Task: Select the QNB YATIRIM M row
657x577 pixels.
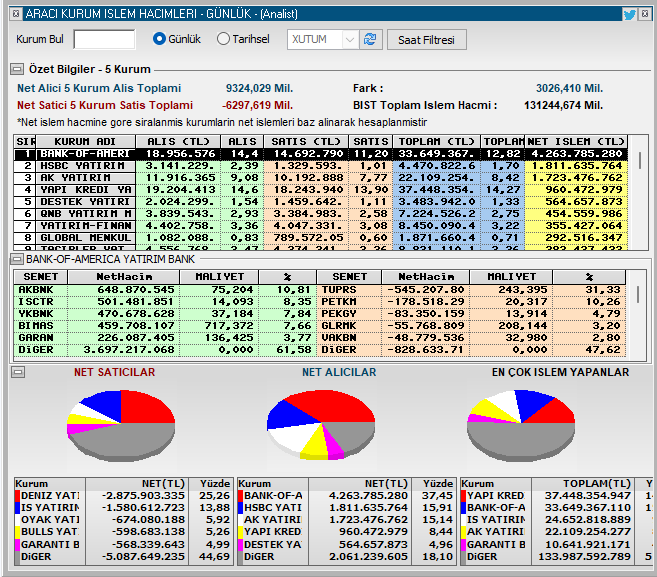Action: pos(321,214)
